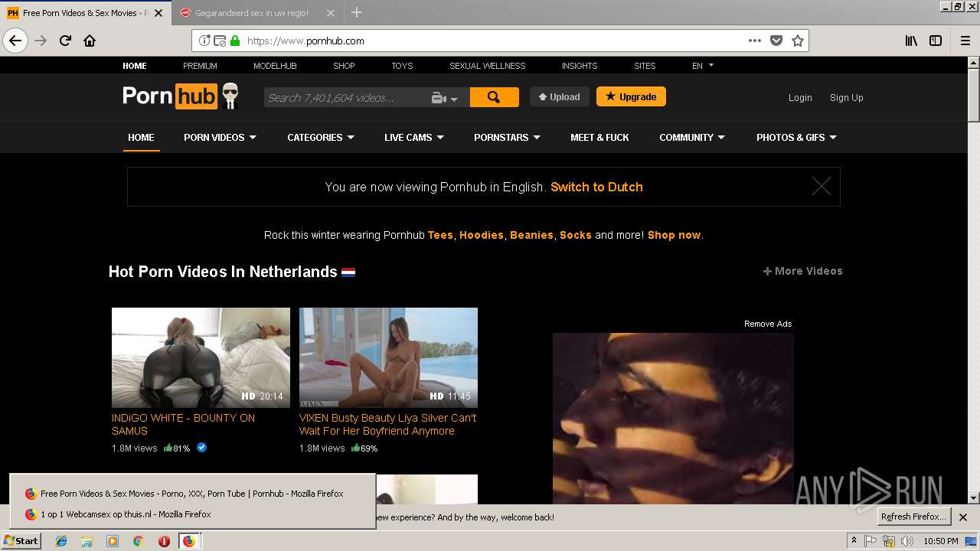Screen dimensions: 980x551
Task: Select the HOME nav tab
Action: 141,138
